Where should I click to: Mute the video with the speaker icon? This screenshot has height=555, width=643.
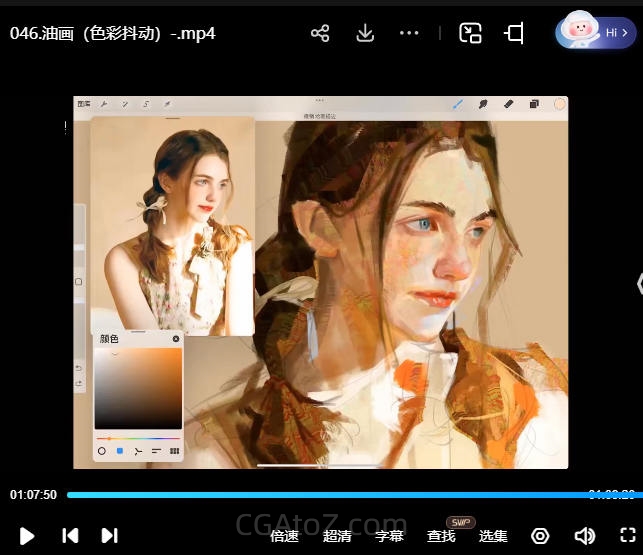[584, 536]
